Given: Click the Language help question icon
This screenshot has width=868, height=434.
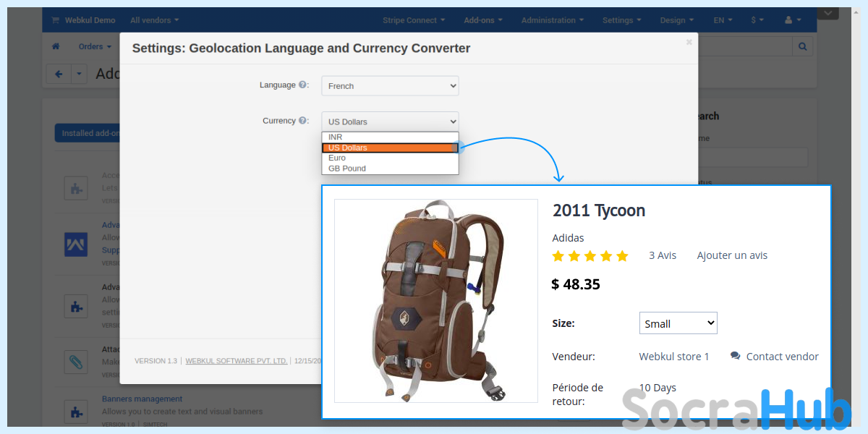Looking at the screenshot, I should coord(302,85).
